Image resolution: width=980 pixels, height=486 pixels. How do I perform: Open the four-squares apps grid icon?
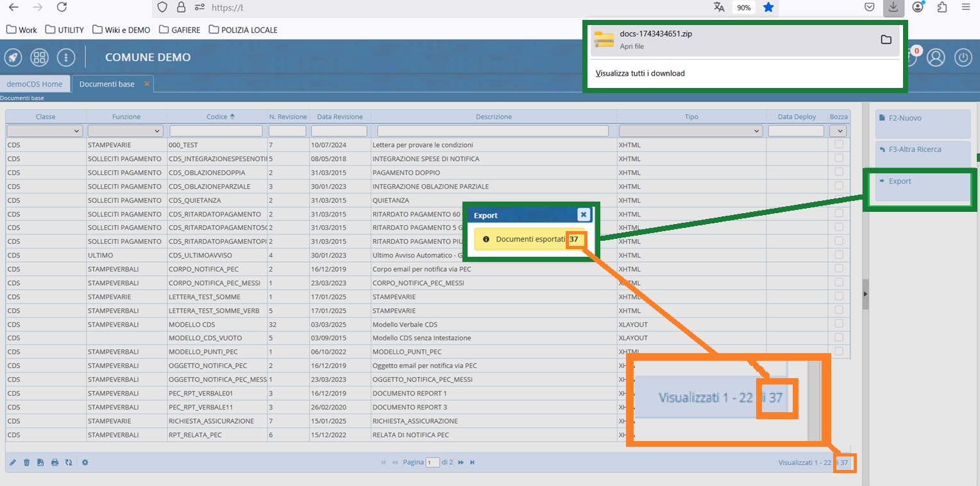click(40, 57)
